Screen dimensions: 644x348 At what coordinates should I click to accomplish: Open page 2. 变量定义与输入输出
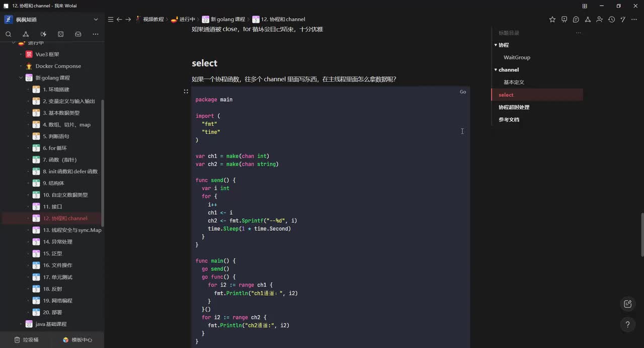68,101
